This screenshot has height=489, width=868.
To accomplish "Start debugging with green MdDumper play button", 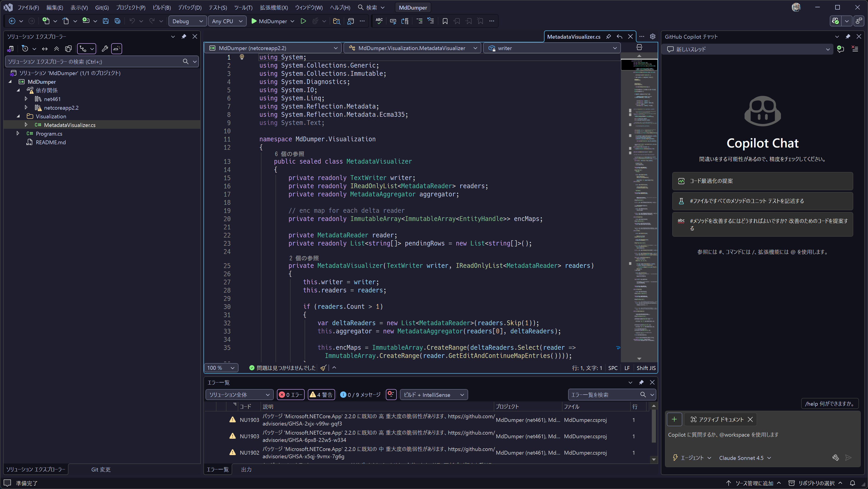I will click(x=269, y=21).
